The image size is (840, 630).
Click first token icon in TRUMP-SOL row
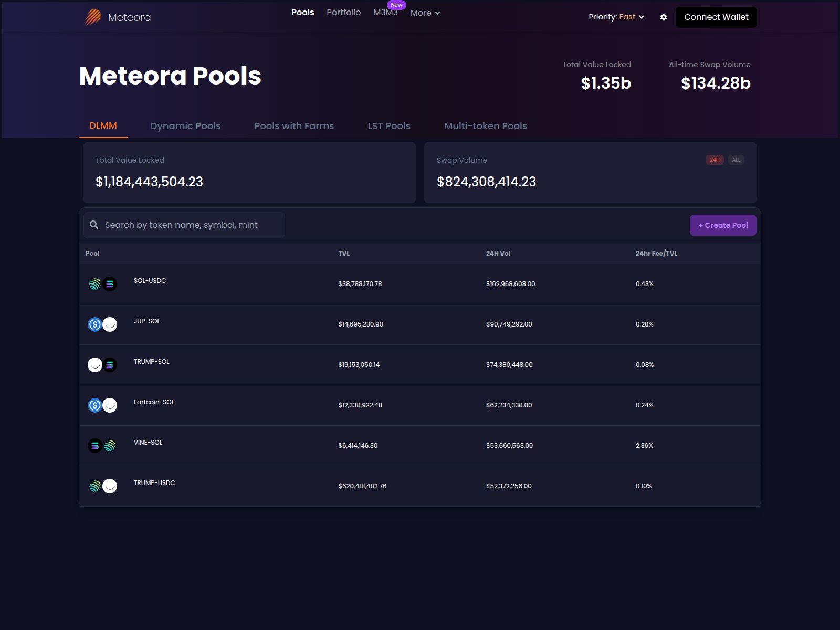click(x=95, y=365)
